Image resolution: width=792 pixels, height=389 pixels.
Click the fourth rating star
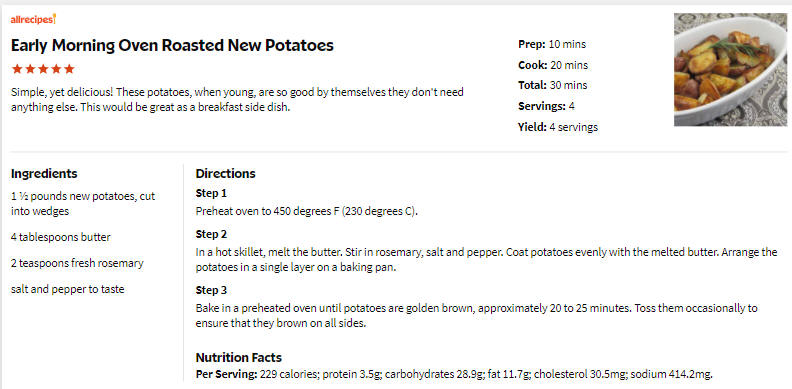(56, 69)
